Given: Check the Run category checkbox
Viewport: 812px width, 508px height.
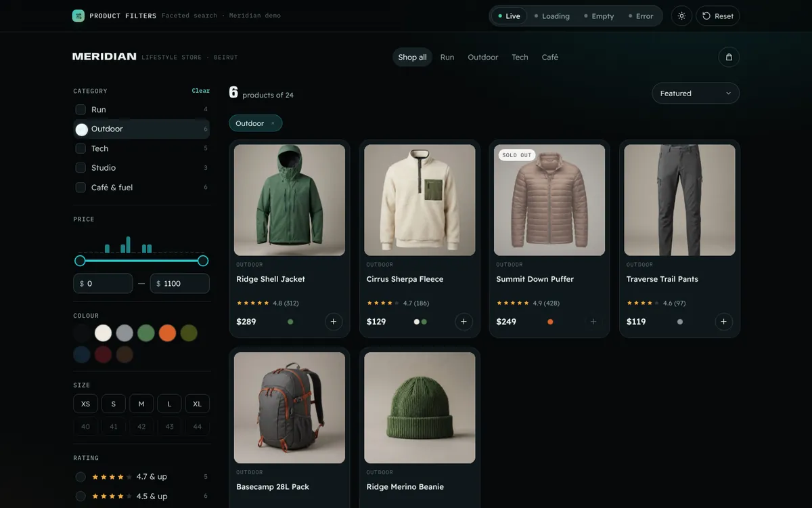Looking at the screenshot, I should tap(81, 110).
